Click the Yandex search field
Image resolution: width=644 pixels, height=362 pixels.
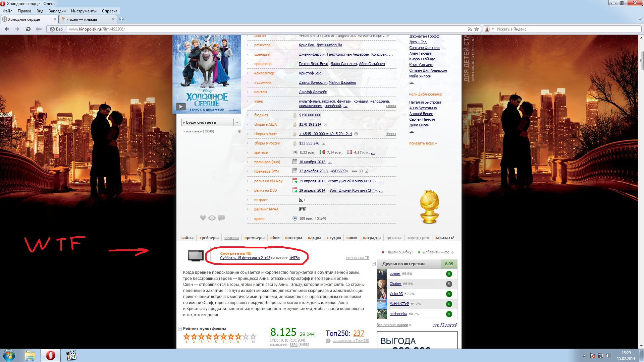click(567, 29)
